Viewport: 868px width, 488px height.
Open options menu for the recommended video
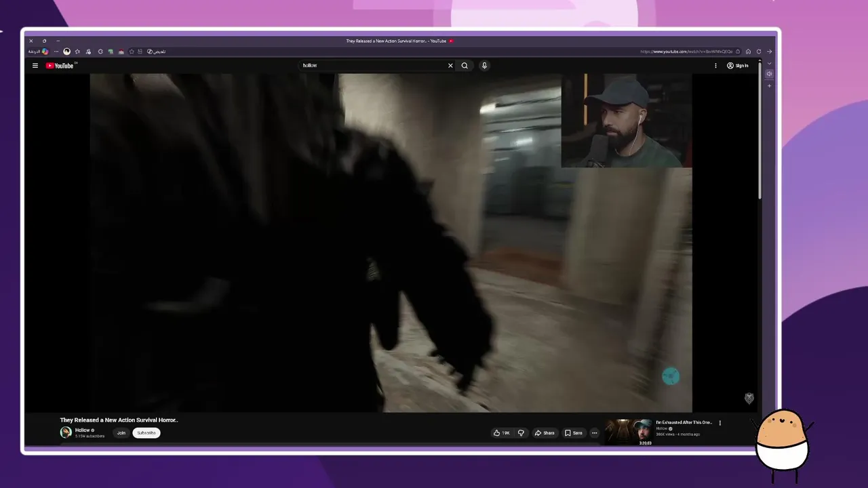(720, 423)
